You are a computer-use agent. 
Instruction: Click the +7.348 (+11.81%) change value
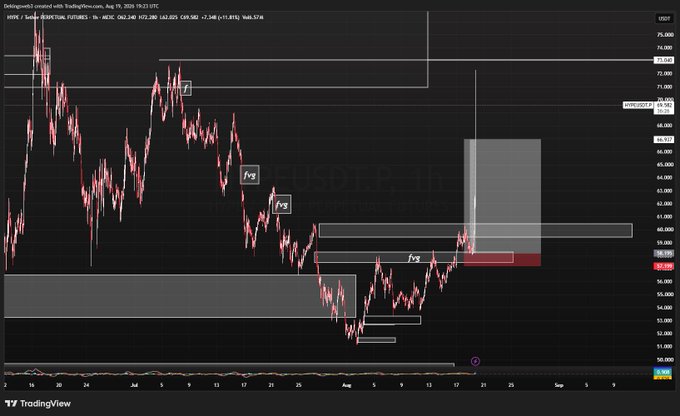point(219,17)
